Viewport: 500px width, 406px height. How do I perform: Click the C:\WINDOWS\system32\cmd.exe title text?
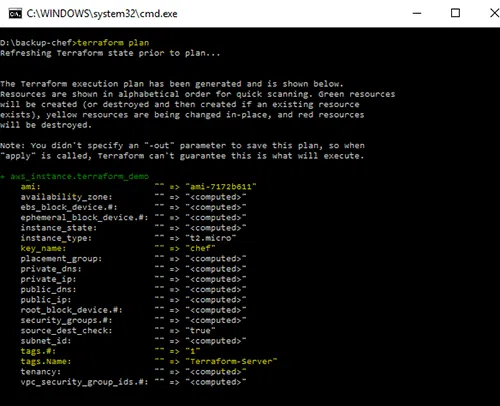pyautogui.click(x=102, y=14)
